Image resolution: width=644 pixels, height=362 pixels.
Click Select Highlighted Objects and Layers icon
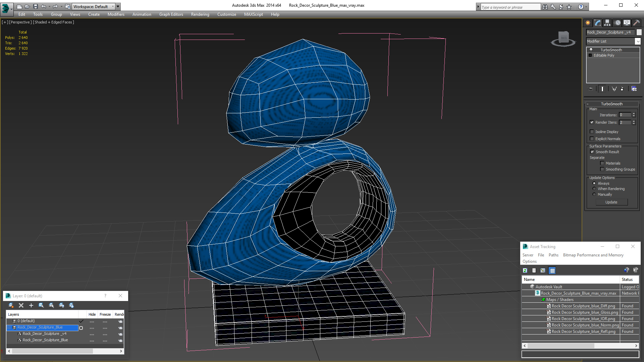pos(41,305)
